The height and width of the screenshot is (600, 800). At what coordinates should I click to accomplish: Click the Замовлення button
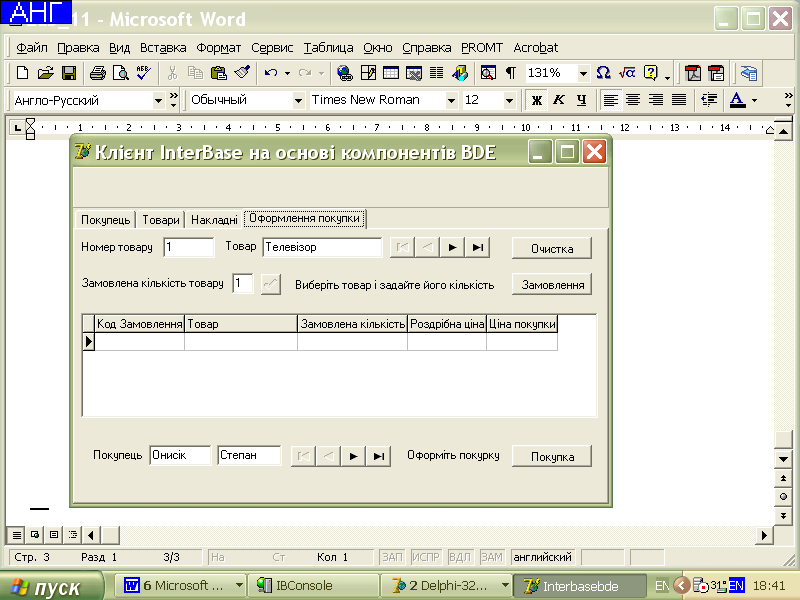point(552,285)
